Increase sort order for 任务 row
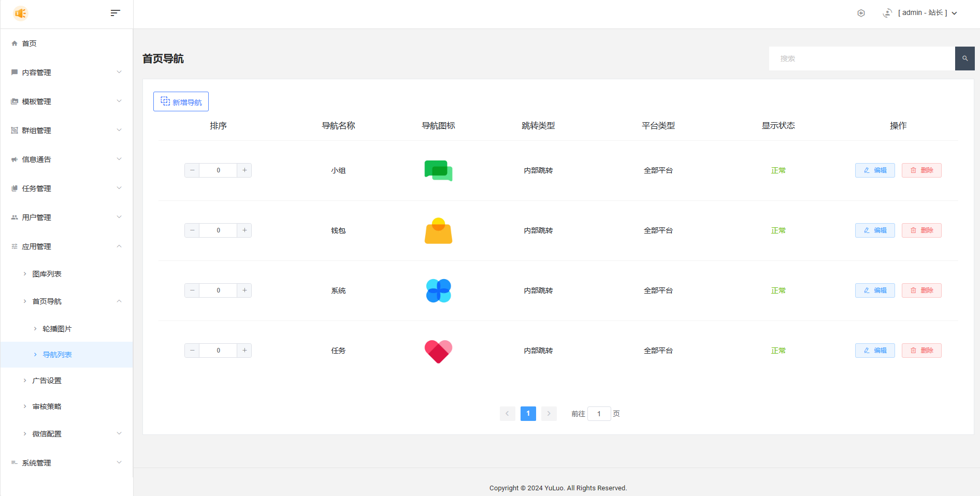 click(x=244, y=351)
